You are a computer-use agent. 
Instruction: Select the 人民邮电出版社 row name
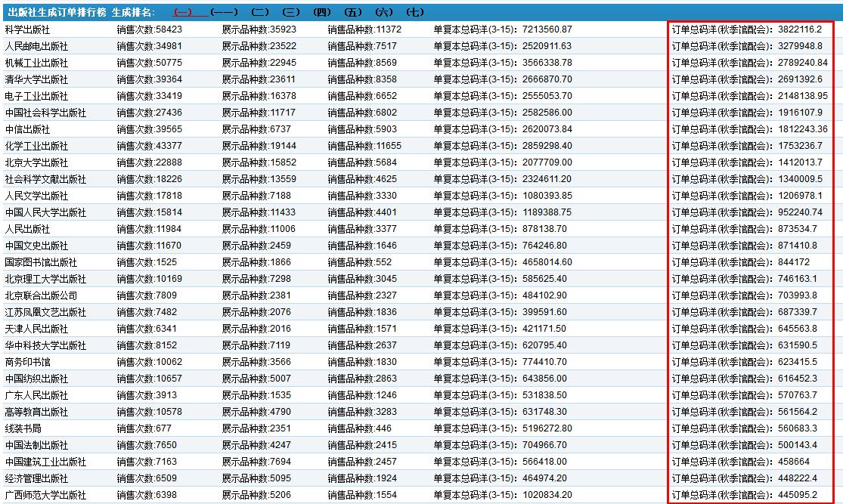36,46
